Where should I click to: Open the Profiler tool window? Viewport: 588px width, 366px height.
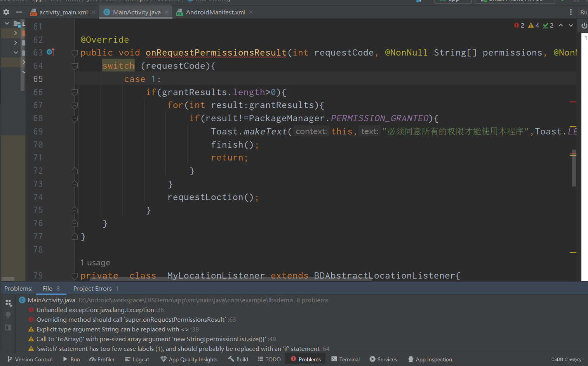coord(102,359)
